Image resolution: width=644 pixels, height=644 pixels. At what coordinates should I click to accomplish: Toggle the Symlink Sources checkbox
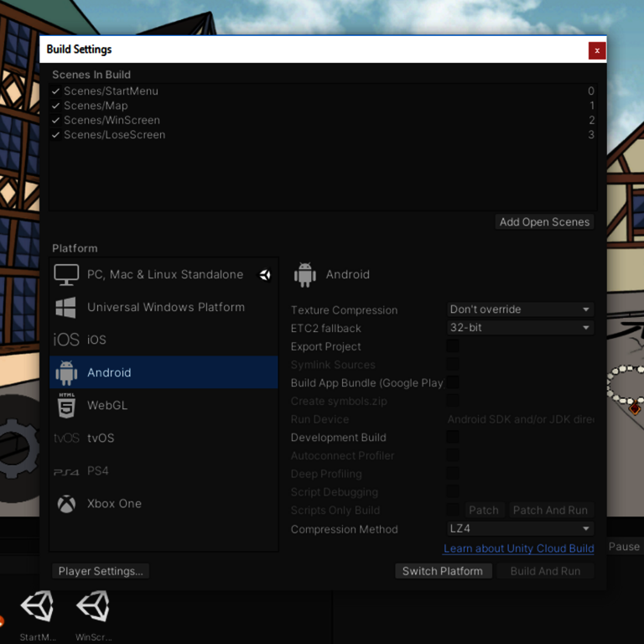point(453,364)
